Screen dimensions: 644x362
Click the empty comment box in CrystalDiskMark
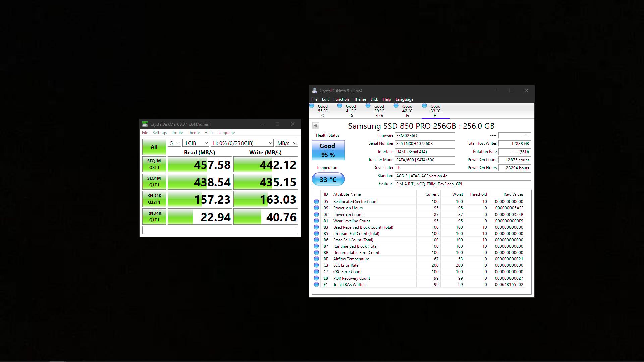click(x=220, y=230)
